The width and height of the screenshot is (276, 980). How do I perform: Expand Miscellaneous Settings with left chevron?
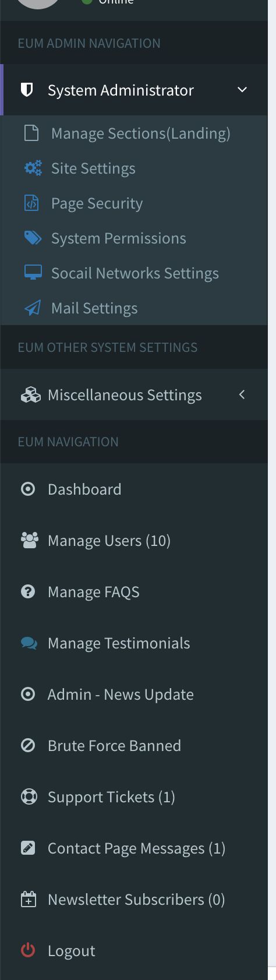[242, 394]
